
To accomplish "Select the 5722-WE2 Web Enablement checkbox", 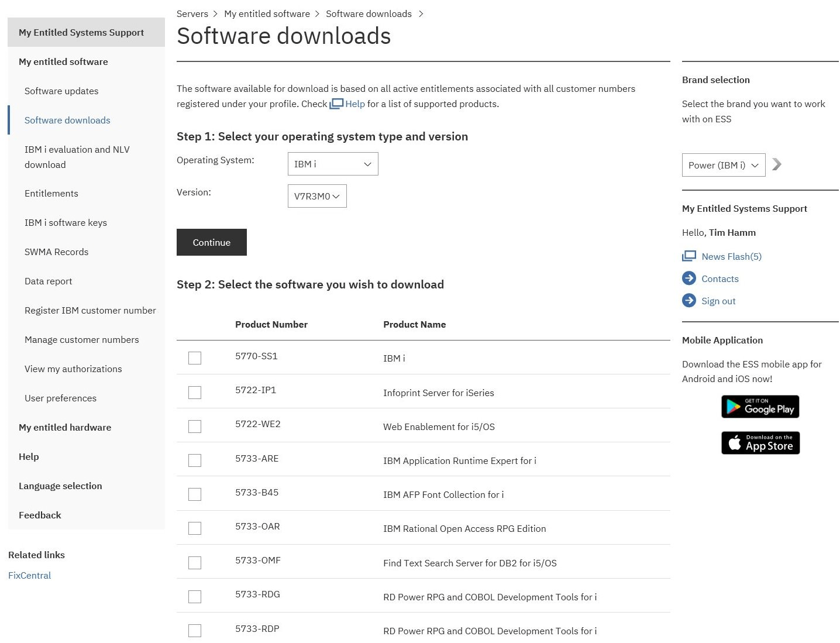I will point(195,427).
